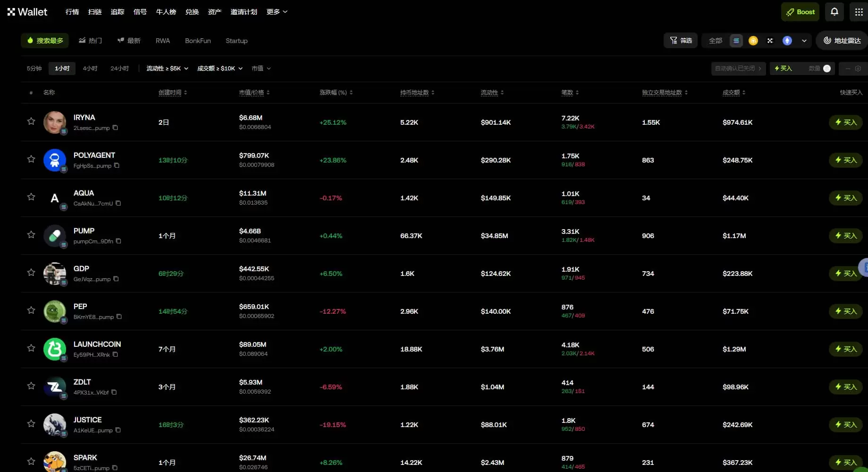Expand the 流动性 ≥ $5K filter dropdown
This screenshot has height=472, width=868.
click(x=167, y=69)
